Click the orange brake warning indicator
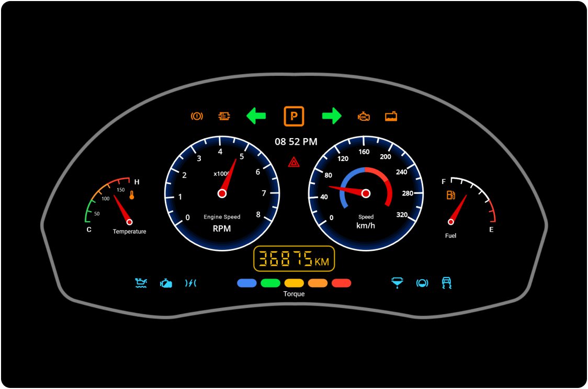588x389 pixels. 197,116
